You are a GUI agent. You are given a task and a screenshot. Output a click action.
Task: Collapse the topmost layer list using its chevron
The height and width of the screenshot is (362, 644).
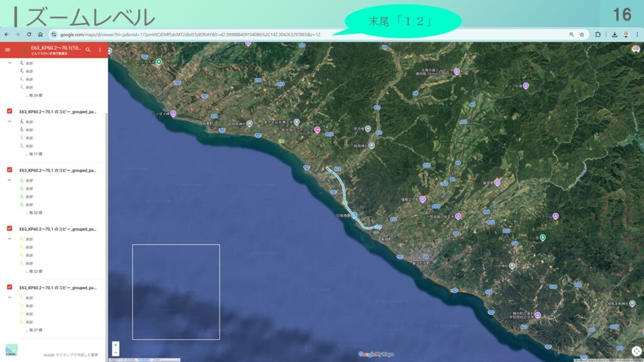(x=9, y=63)
